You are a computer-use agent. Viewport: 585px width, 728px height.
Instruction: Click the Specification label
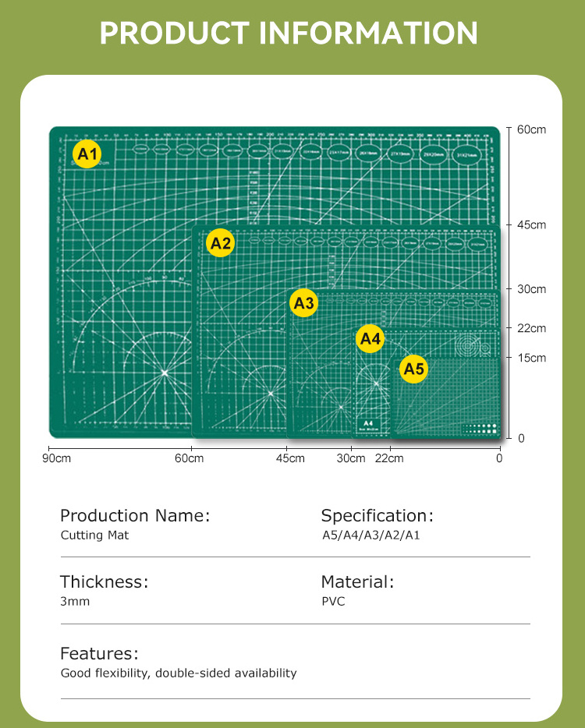[377, 515]
